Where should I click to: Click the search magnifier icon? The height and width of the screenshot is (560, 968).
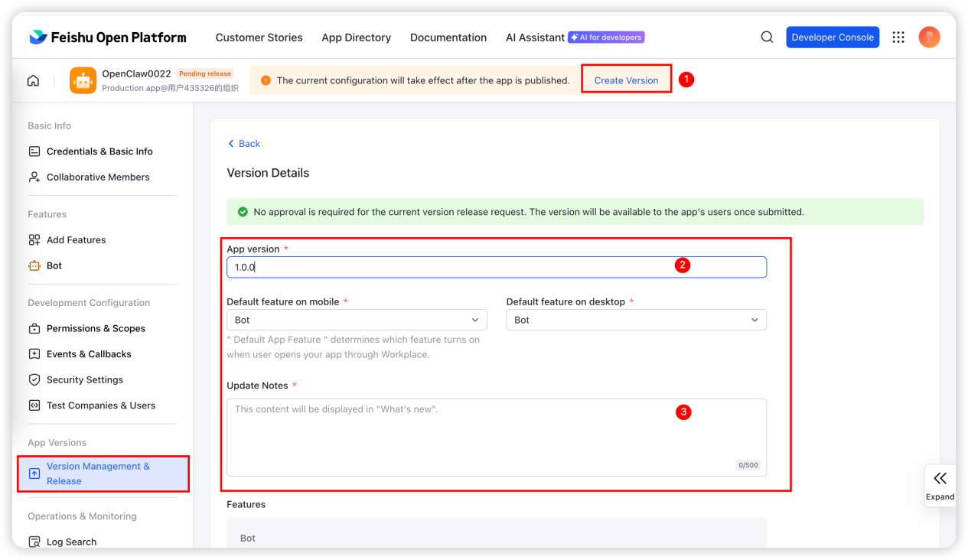(767, 37)
